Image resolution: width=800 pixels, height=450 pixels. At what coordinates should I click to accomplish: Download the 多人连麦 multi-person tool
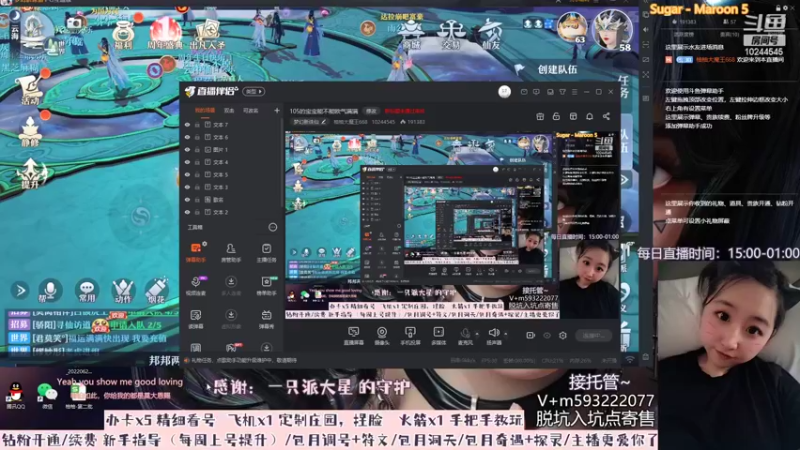coord(231,285)
